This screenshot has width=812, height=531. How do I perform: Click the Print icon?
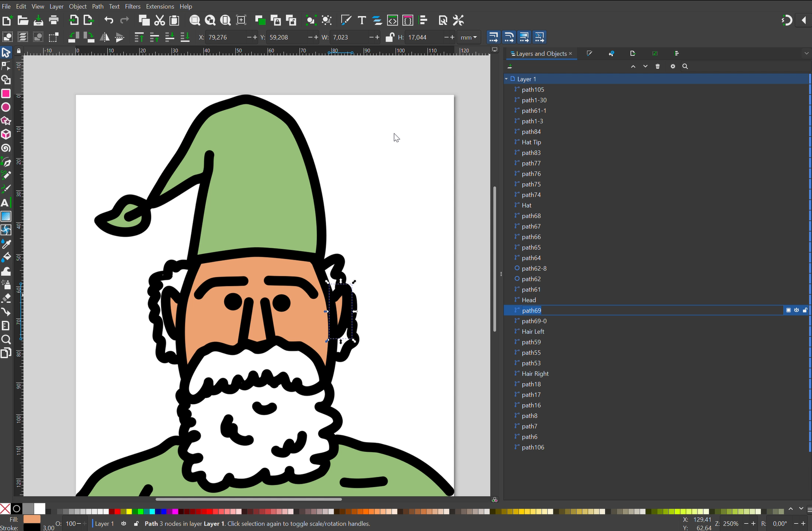tap(54, 20)
